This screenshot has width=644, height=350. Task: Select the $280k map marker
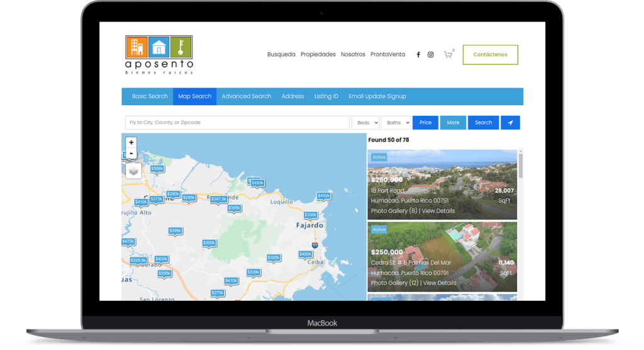(x=174, y=194)
